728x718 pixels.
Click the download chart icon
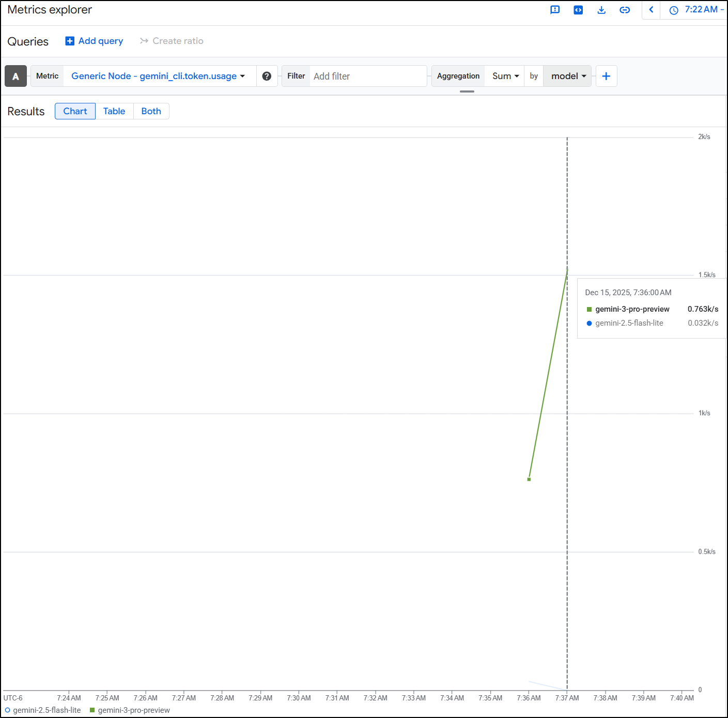601,10
